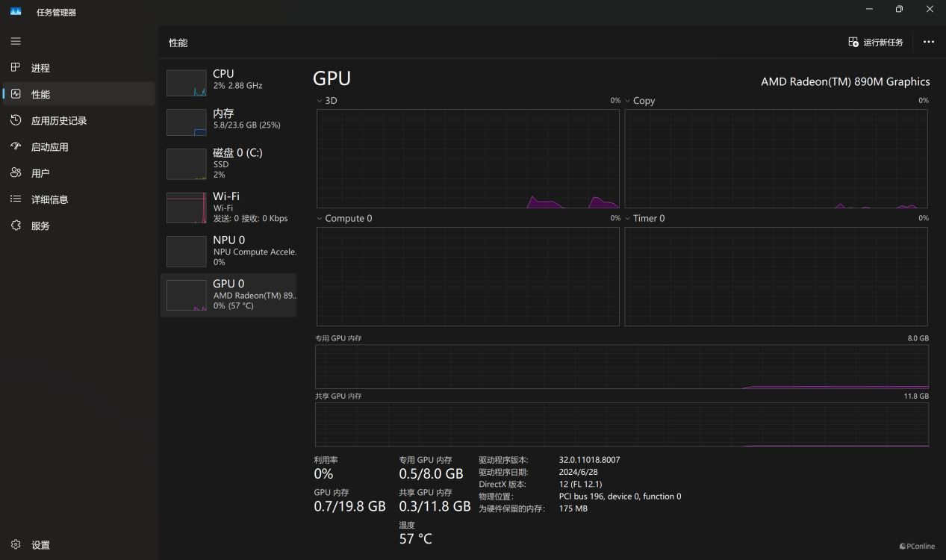Expand the 3D engine graph dropdown chevron
946x560 pixels.
coord(320,101)
